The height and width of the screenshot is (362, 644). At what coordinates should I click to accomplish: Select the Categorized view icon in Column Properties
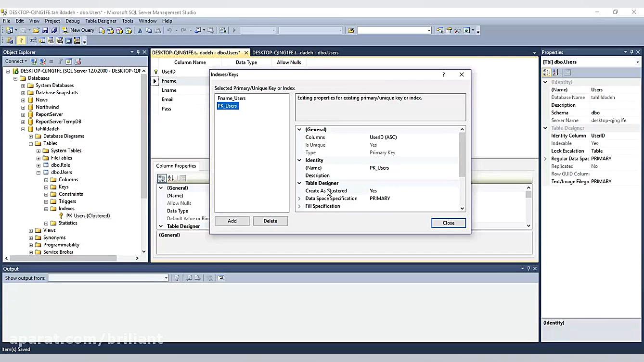[x=161, y=178]
